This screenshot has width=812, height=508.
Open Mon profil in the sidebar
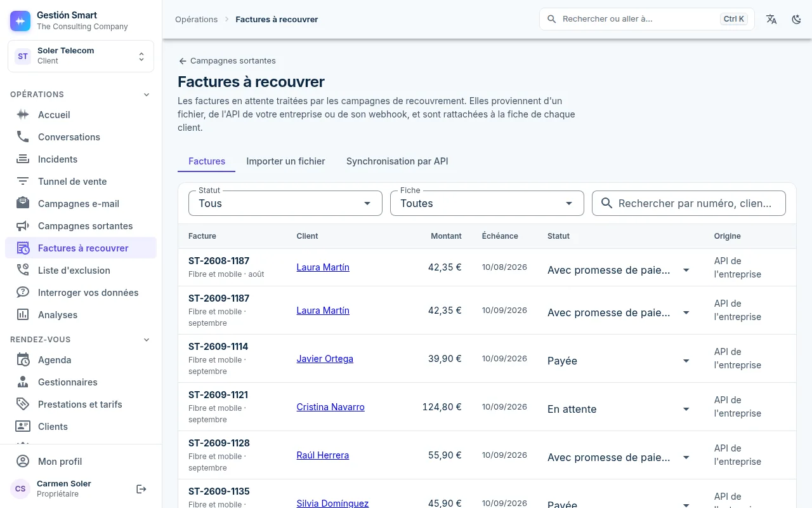click(81, 462)
